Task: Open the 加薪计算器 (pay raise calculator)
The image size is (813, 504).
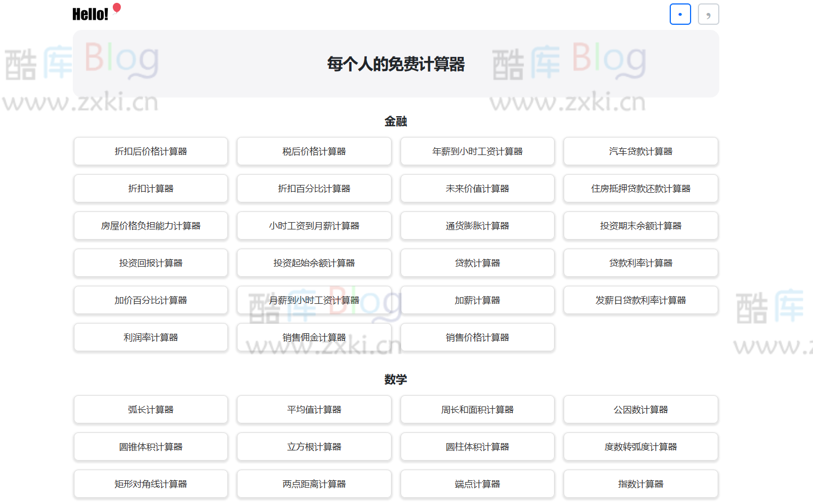Action: click(x=477, y=300)
